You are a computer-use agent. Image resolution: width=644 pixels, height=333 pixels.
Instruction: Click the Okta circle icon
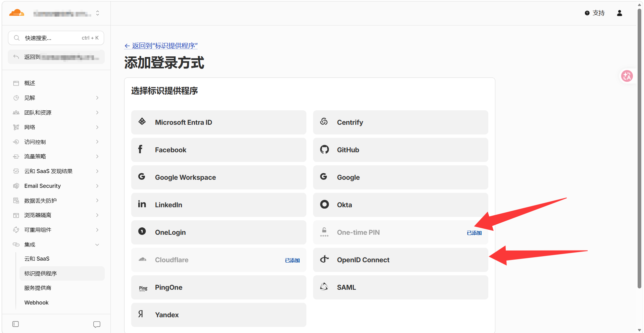(x=325, y=204)
